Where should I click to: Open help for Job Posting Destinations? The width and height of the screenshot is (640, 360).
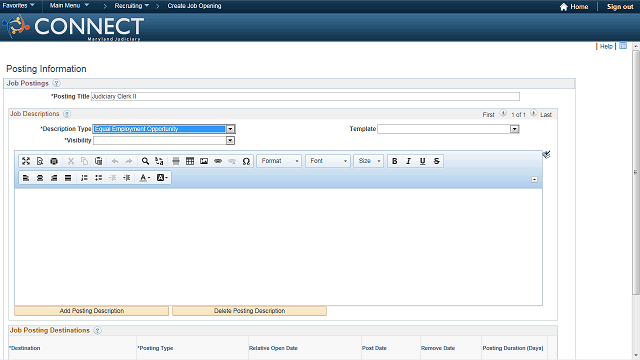[97, 330]
